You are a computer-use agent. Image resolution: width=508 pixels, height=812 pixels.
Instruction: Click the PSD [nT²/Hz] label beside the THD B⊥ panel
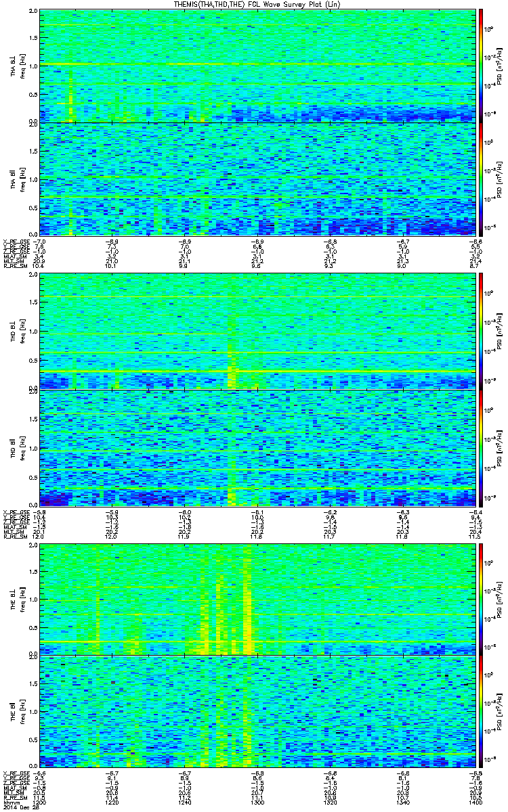pyautogui.click(x=501, y=332)
